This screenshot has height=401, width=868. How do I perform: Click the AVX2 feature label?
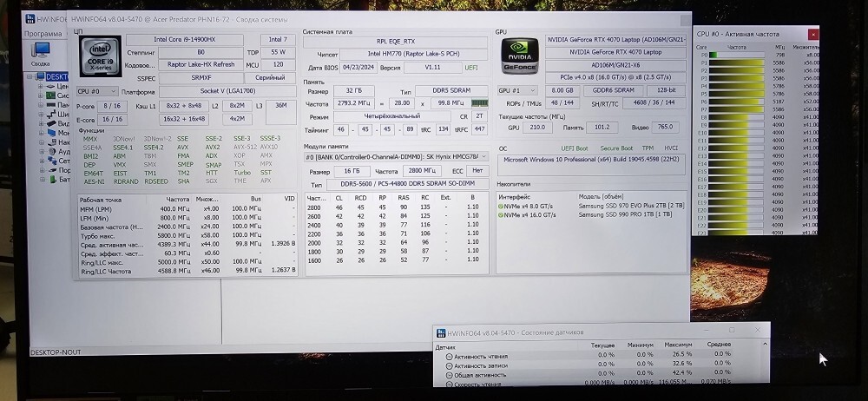pos(213,148)
